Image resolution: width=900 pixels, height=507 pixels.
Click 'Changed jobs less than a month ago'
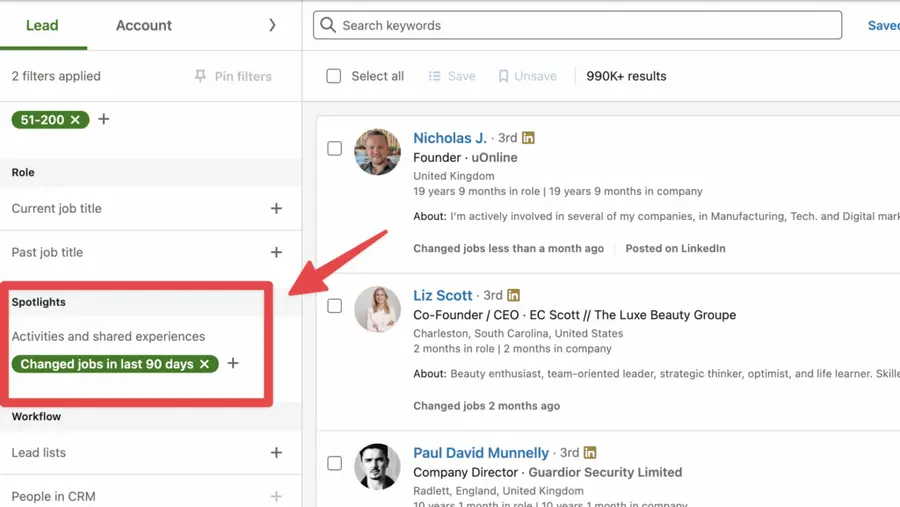509,248
